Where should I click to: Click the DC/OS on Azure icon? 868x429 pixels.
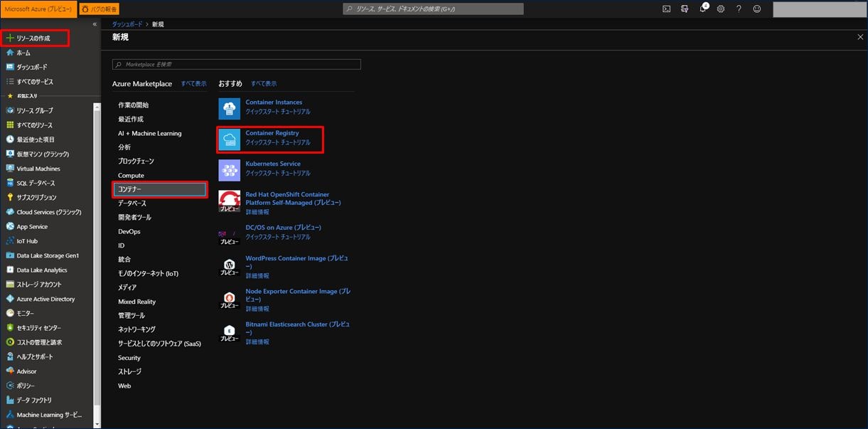(x=230, y=235)
